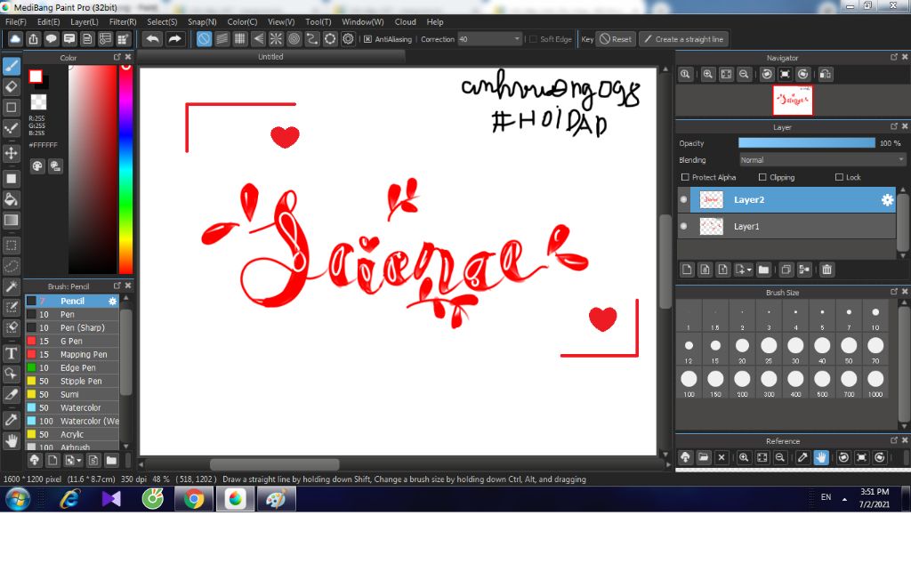Viewport: 911px width, 588px height.
Task: Pick brush size 30 preset
Action: point(795,349)
